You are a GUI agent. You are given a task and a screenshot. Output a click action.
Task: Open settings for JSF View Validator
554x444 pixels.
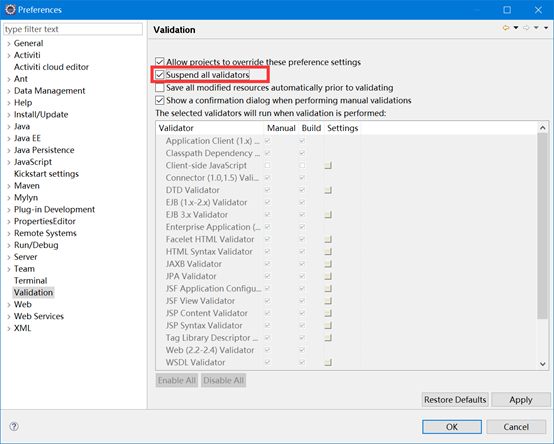(328, 301)
